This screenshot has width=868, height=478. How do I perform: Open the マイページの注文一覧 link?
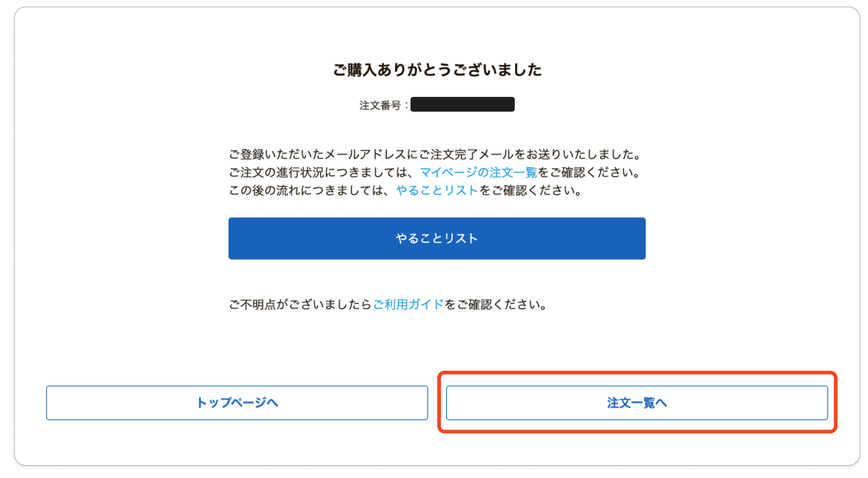coord(478,173)
